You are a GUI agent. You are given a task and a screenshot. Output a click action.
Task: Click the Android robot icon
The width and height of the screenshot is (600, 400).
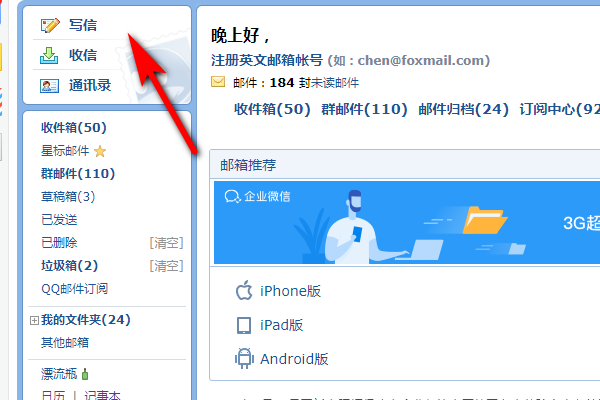[244, 359]
